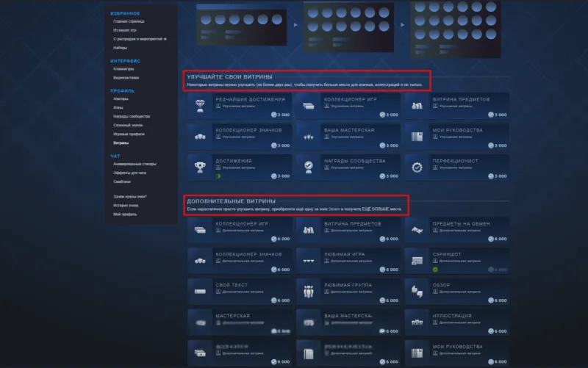Click Коллекционер значков upgrade icon priced 3 000
Screen dimensions: 588x368
[200, 137]
